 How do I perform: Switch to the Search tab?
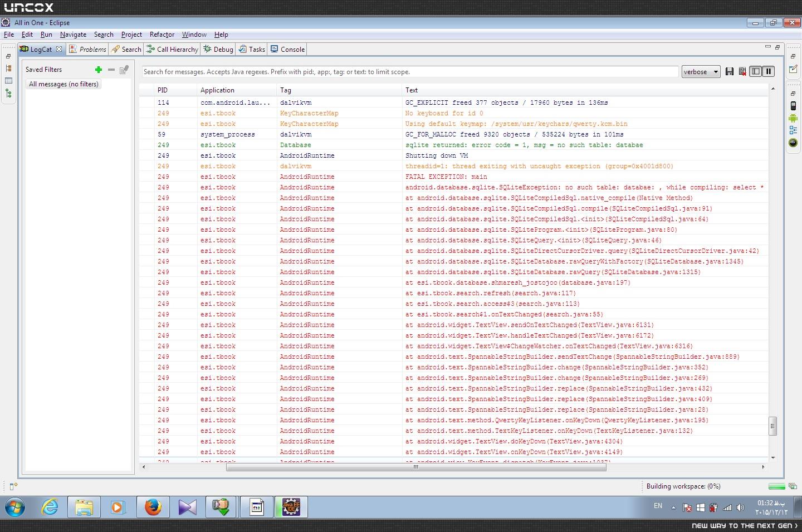(126, 49)
